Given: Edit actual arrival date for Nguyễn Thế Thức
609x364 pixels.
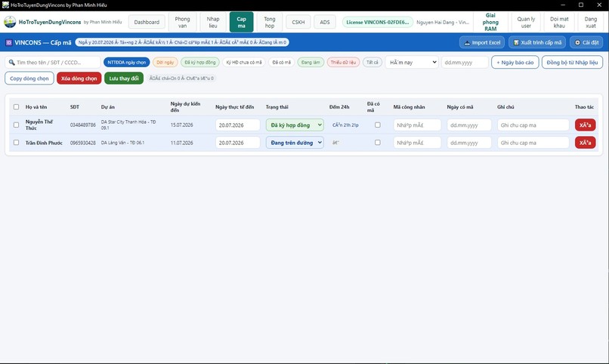Looking at the screenshot, I should (238, 125).
